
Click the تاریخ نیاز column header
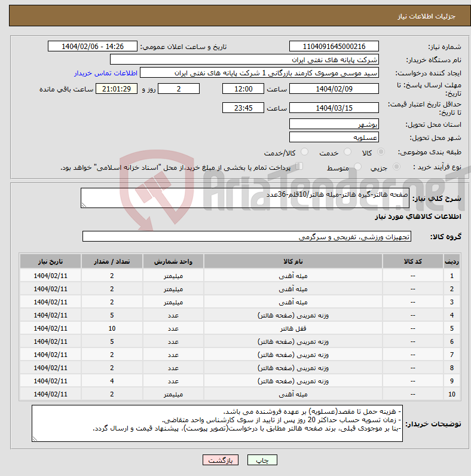tap(50, 261)
